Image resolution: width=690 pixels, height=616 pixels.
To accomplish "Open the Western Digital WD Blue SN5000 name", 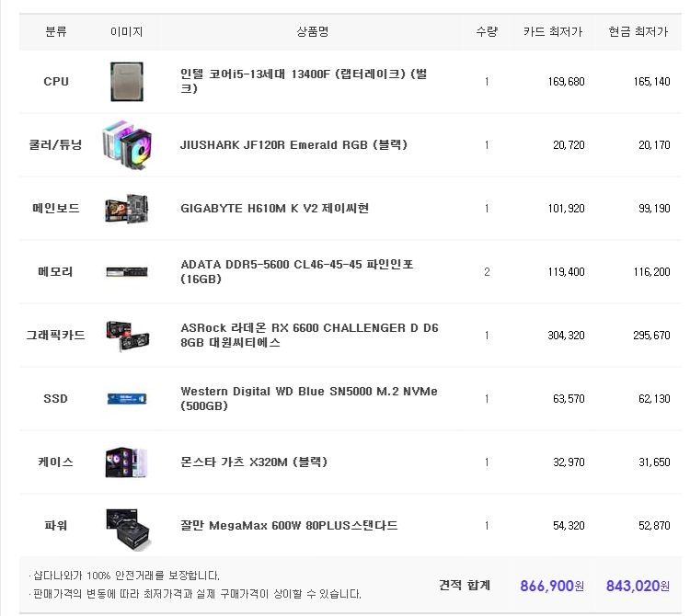I will tap(309, 398).
